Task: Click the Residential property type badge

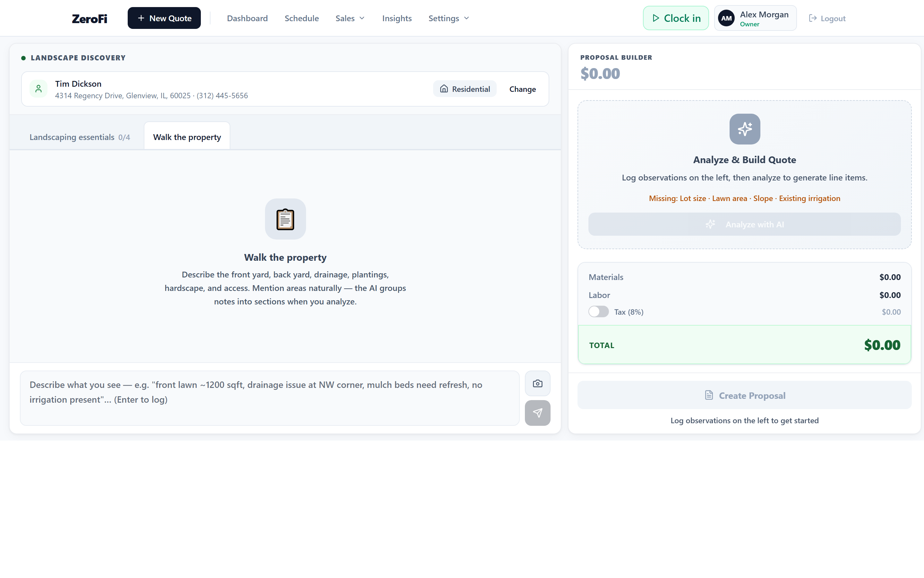Action: (464, 89)
